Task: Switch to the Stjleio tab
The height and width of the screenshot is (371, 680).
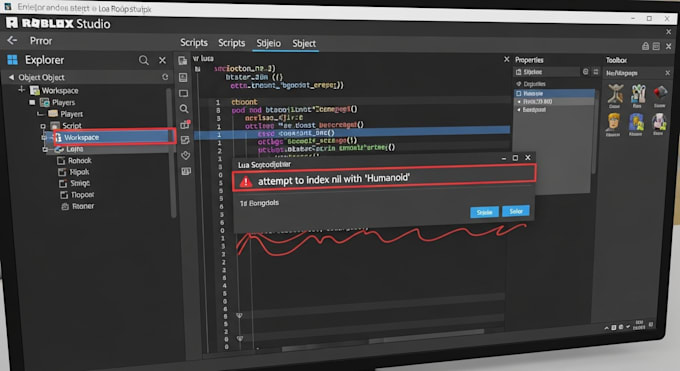Action: [268, 43]
